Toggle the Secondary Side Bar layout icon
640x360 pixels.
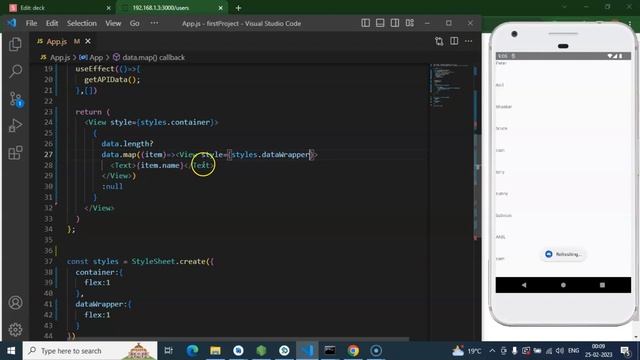click(395, 23)
